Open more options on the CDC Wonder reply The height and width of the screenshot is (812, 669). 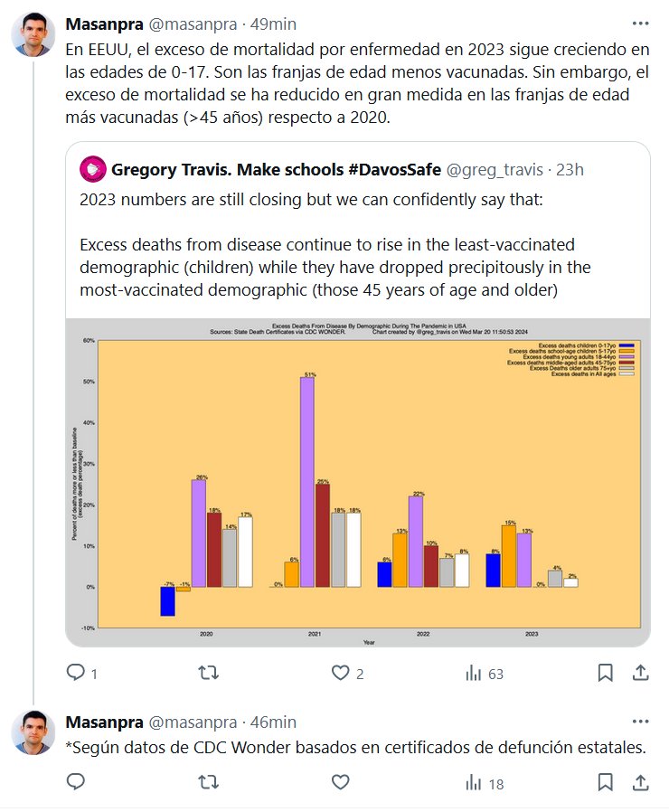coord(640,722)
